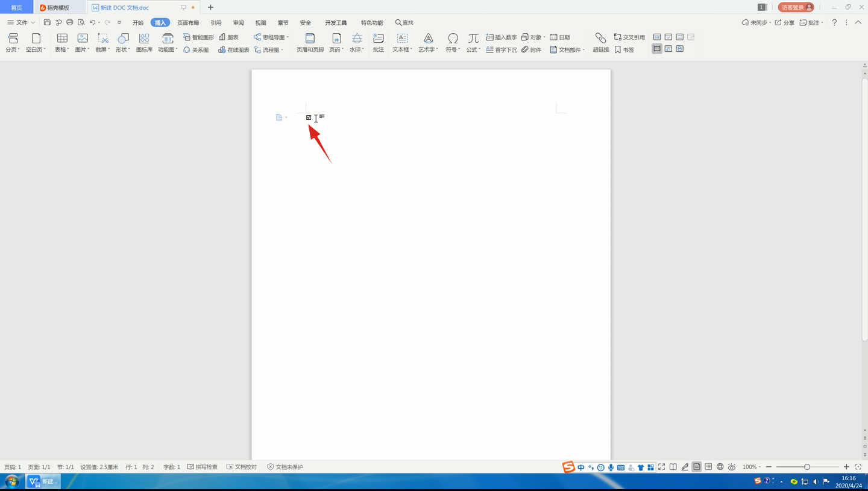
Task: Insert checkbox form field icon
Action: click(x=668, y=37)
